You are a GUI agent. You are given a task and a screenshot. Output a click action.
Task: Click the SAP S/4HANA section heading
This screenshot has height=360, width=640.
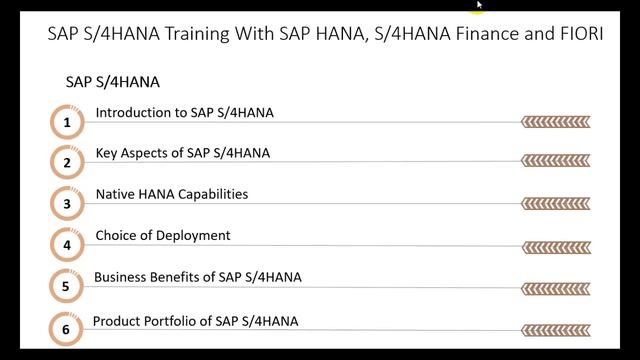[x=113, y=82]
